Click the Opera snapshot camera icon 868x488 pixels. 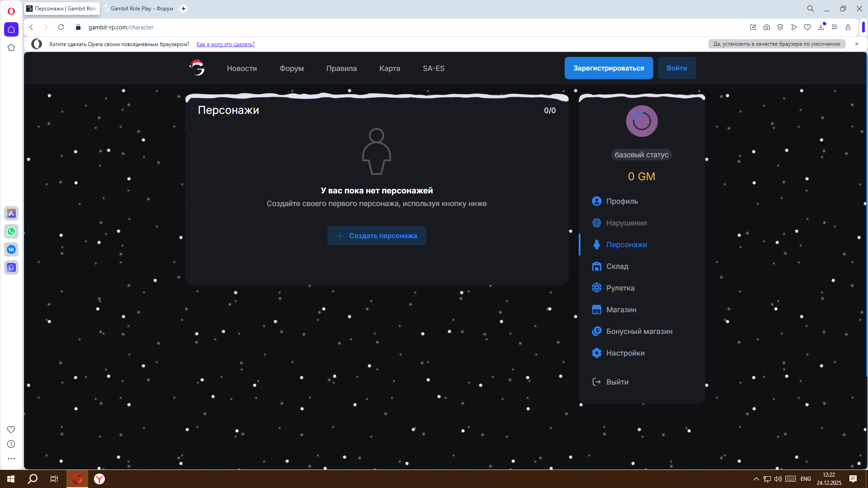pos(767,27)
